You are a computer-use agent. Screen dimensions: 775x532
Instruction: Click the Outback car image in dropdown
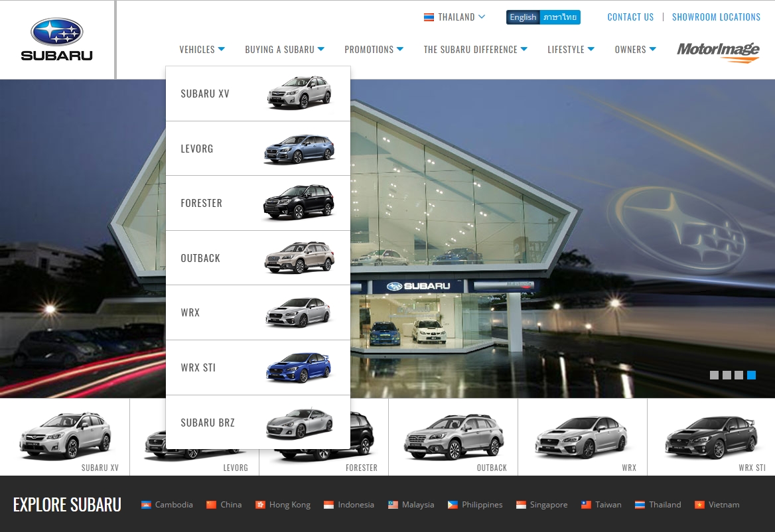[x=299, y=257]
